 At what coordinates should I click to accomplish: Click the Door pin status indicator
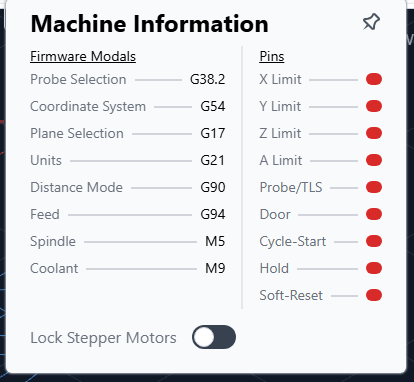point(374,214)
